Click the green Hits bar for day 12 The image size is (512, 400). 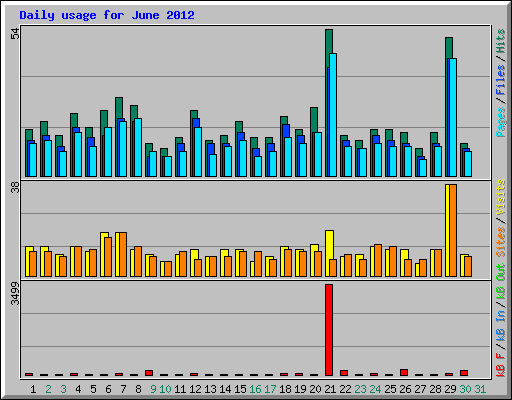click(194, 114)
